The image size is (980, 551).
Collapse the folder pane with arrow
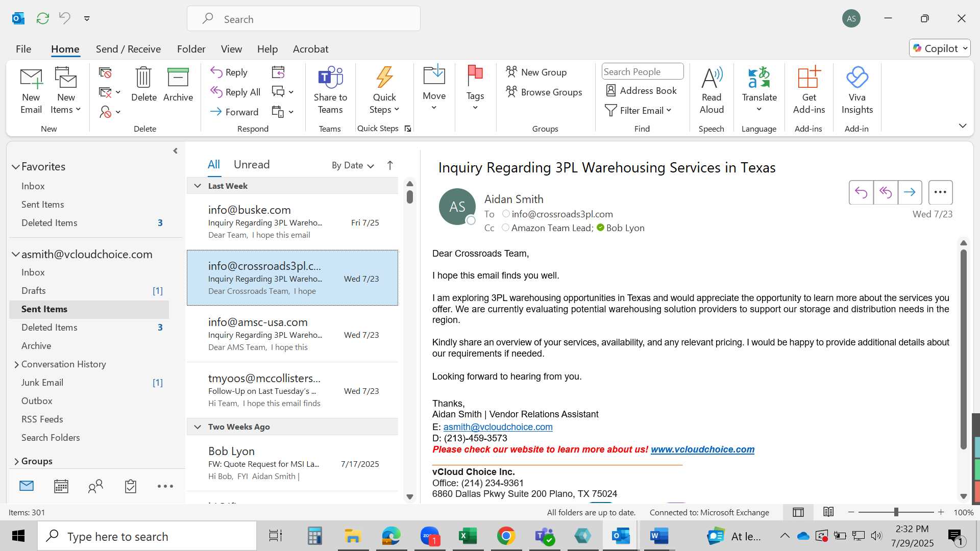[x=175, y=151]
